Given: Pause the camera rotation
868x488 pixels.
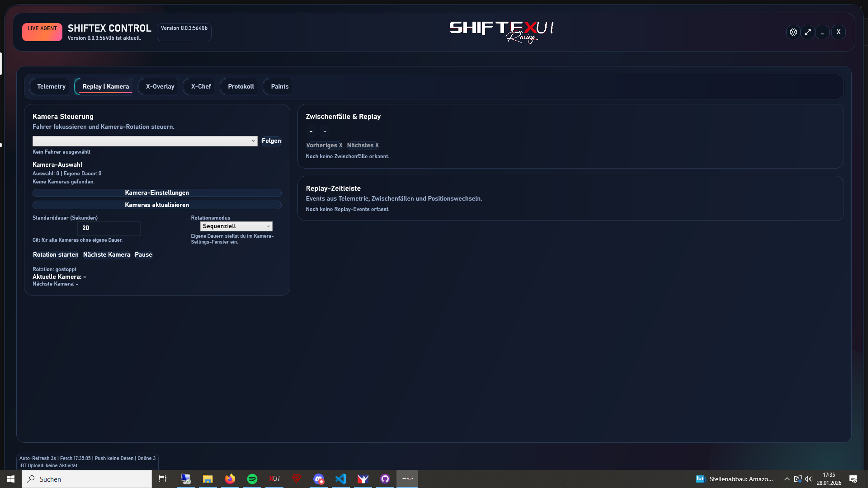Looking at the screenshot, I should coord(143,254).
